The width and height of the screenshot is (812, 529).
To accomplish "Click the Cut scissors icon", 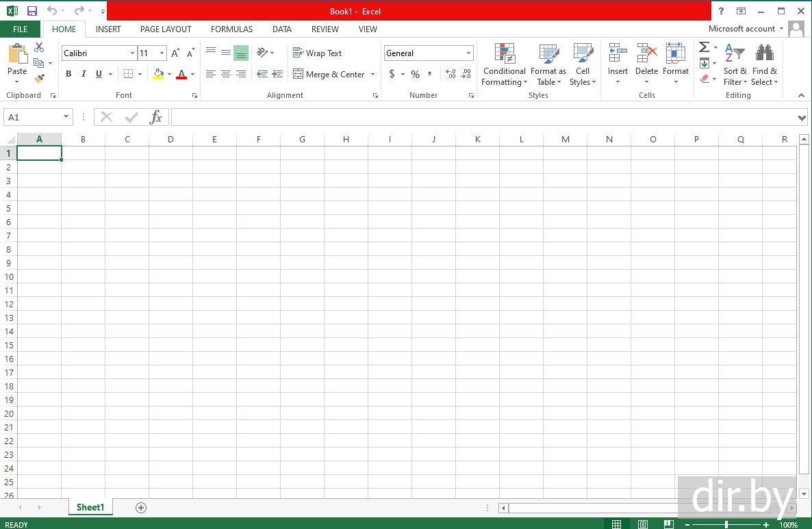I will coord(39,47).
